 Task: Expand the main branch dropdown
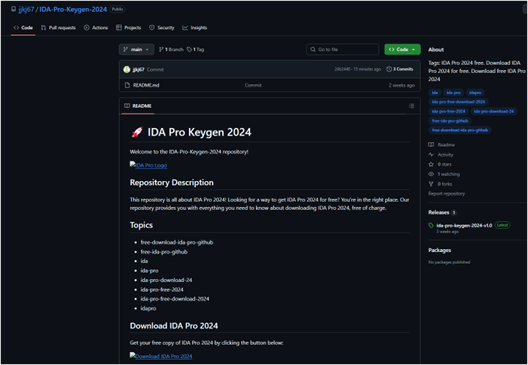(136, 49)
